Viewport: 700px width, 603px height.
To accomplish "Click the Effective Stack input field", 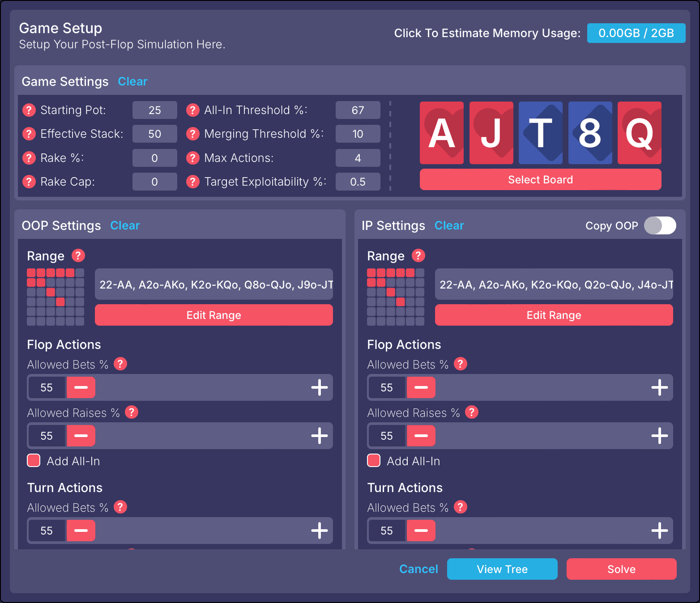I will coord(154,134).
